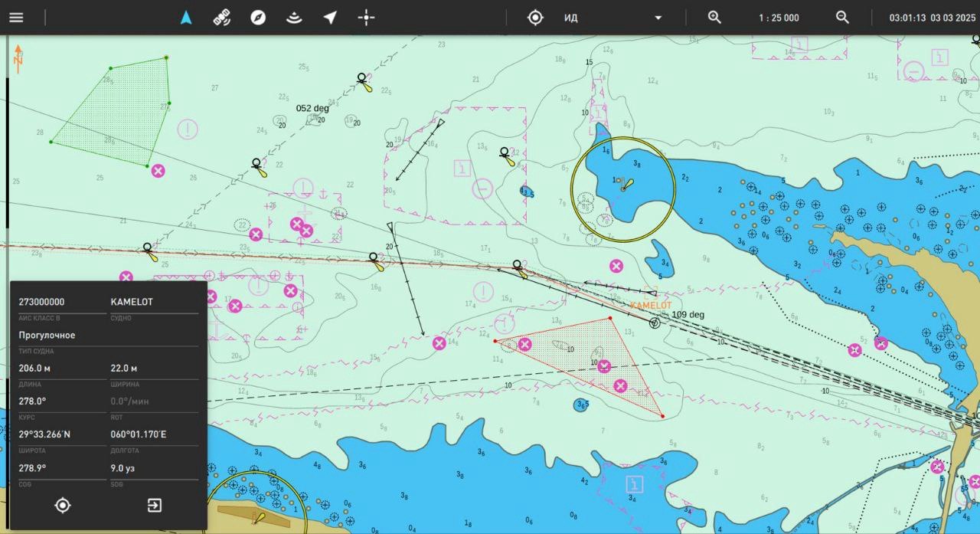This screenshot has height=534, width=980.
Task: Click the navigation pointer arrow icon
Action: tap(330, 18)
